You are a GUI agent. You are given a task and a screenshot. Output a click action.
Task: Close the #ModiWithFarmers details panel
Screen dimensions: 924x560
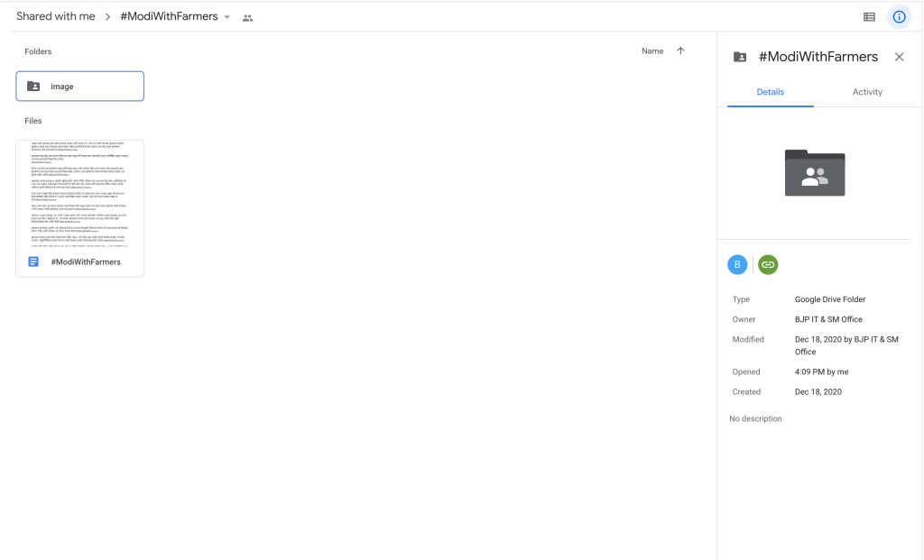click(899, 57)
